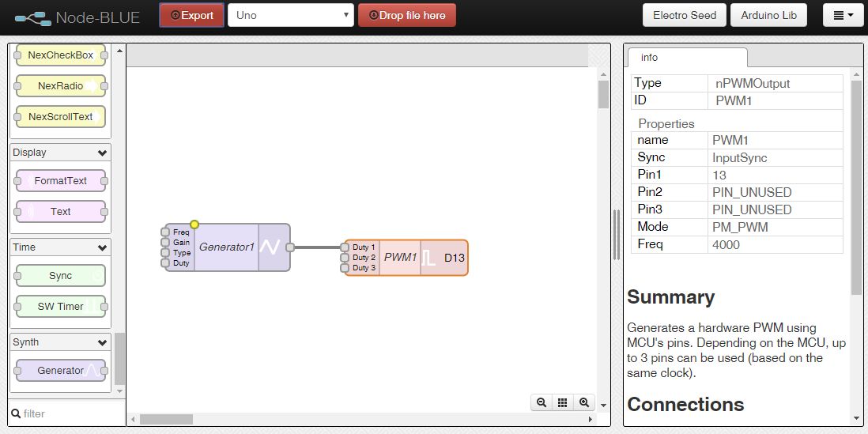Image resolution: width=868 pixels, height=434 pixels.
Task: Click the red Export button
Action: tap(191, 16)
